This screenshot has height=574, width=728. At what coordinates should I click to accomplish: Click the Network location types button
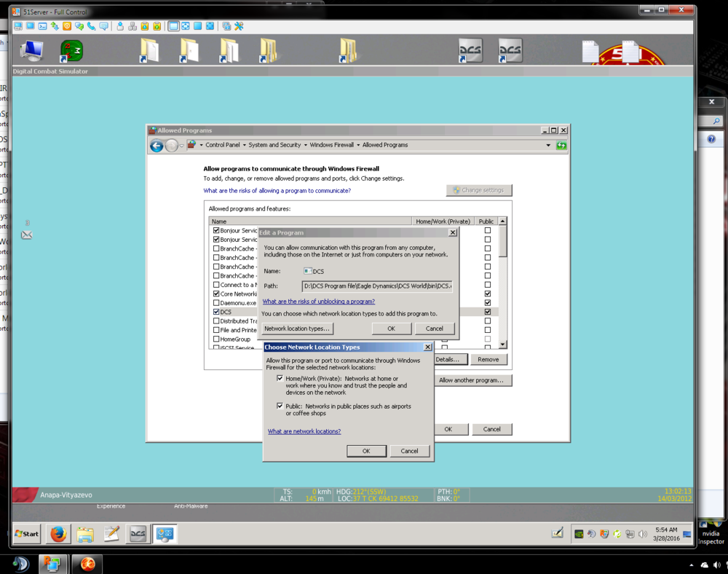pos(298,328)
